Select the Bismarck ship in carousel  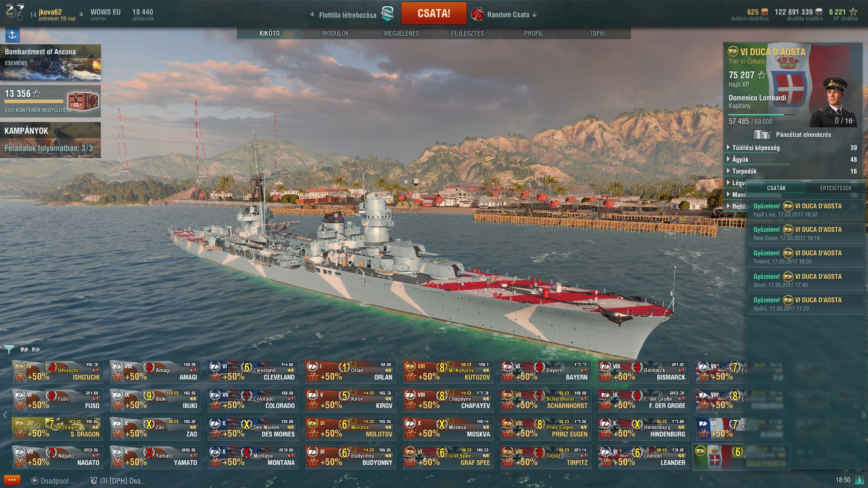click(643, 371)
